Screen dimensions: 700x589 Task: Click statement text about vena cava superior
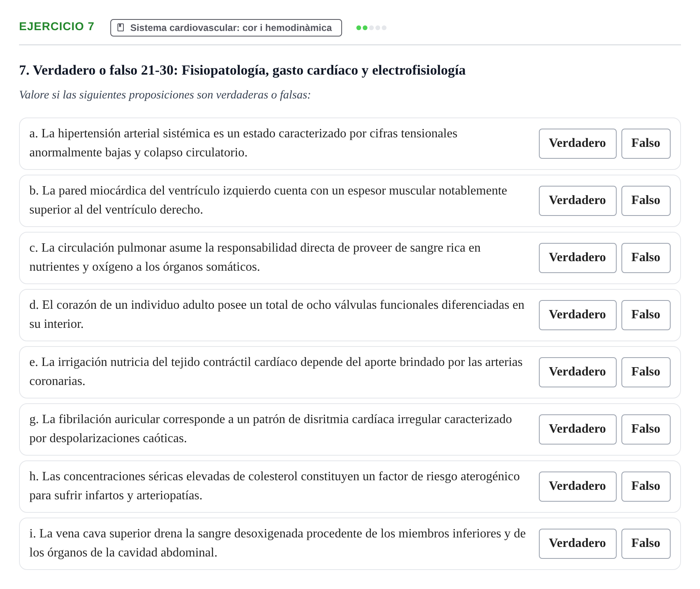[277, 543]
